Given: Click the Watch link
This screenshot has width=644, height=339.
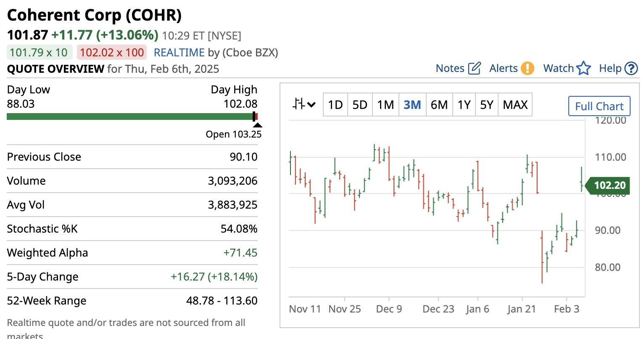Looking at the screenshot, I should pyautogui.click(x=558, y=68).
